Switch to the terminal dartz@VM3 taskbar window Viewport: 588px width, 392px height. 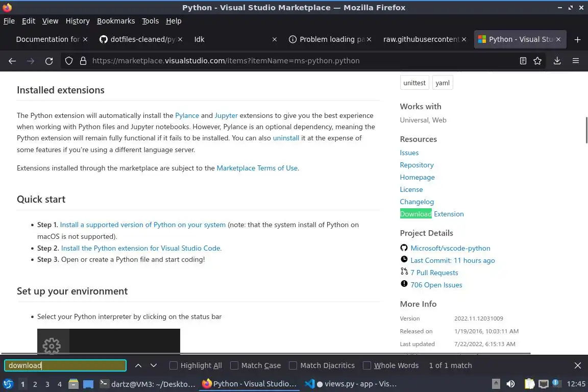pos(147,384)
